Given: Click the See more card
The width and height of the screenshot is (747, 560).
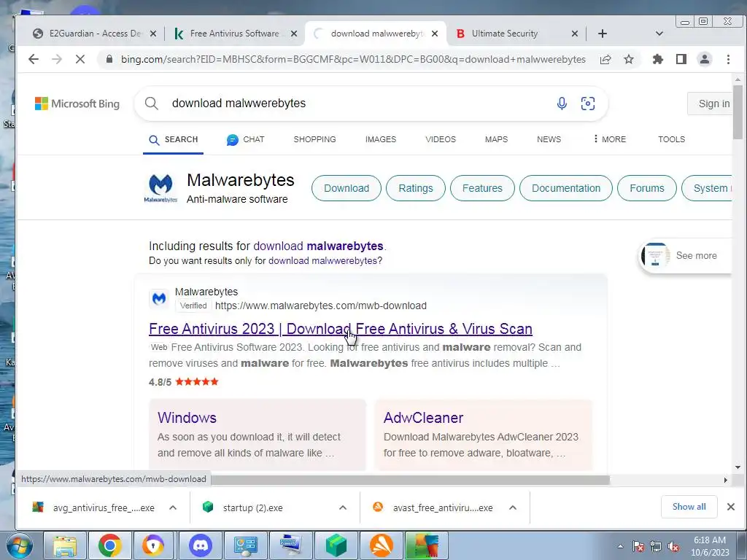Looking at the screenshot, I should click(x=685, y=256).
